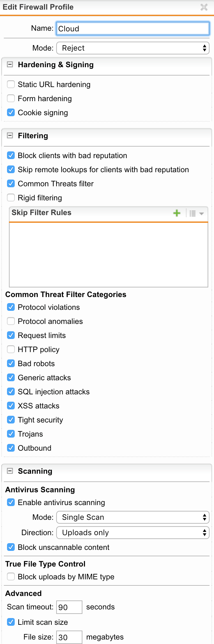The height and width of the screenshot is (644, 214).
Task: Uncheck Cookie signing
Action: tap(11, 113)
